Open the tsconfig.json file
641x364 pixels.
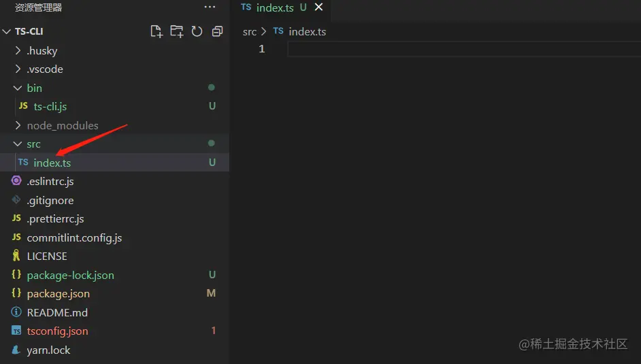(x=114, y=331)
